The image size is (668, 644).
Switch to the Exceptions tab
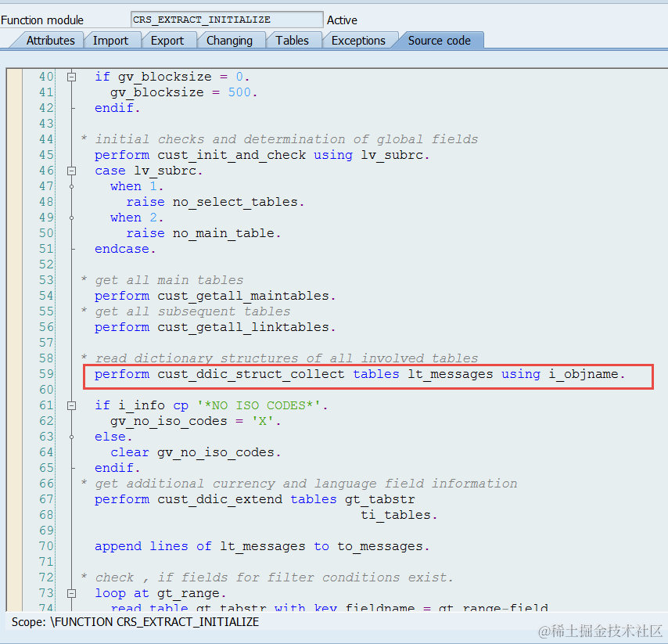click(x=358, y=41)
